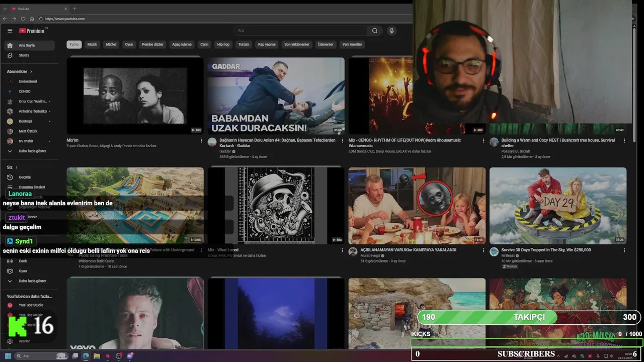The height and width of the screenshot is (362, 644).
Task: Start voice search with microphone
Action: coord(392,31)
